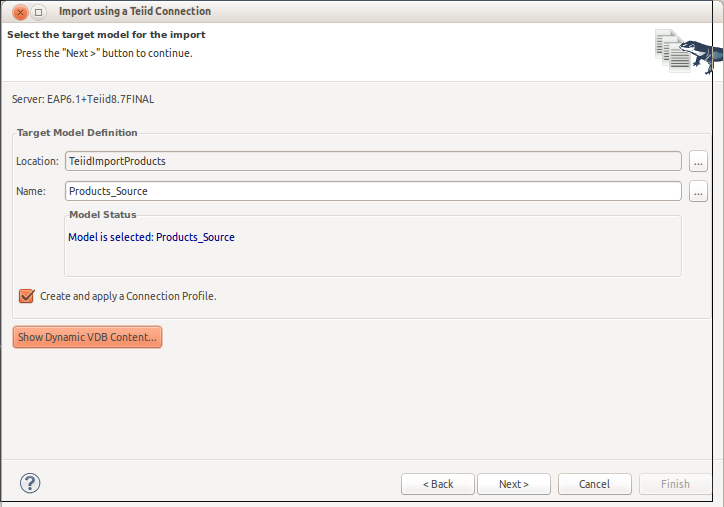
Task: Click the Model Status group title
Action: [x=103, y=214]
